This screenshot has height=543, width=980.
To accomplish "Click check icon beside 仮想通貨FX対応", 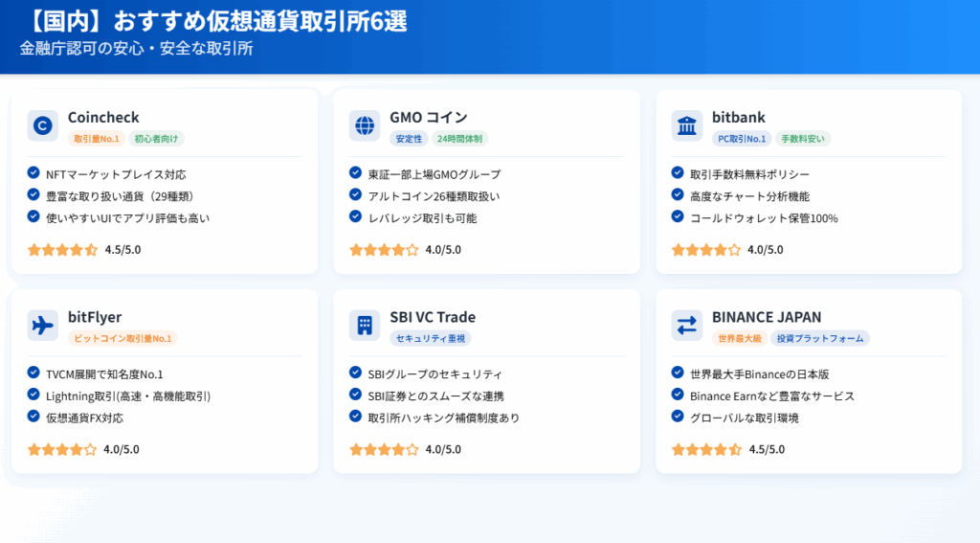I will (x=33, y=416).
